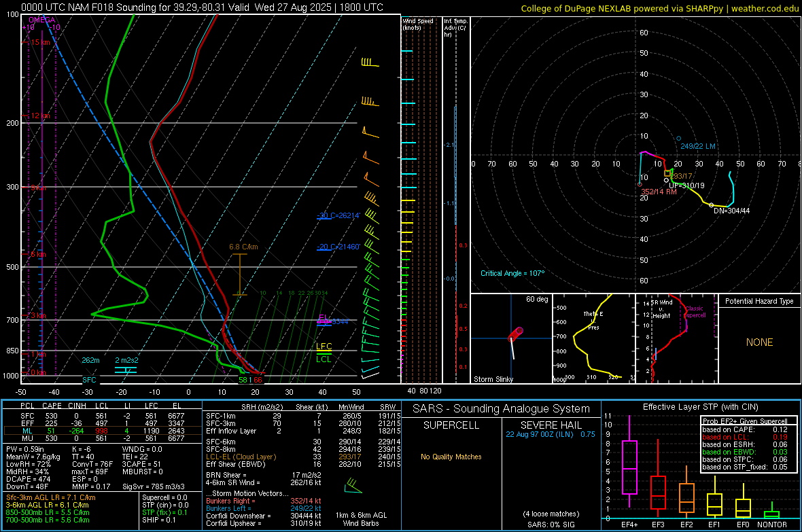This screenshot has height=532, width=802.
Task: Click the "SHIP = 0.1" index
Action: coord(159,520)
